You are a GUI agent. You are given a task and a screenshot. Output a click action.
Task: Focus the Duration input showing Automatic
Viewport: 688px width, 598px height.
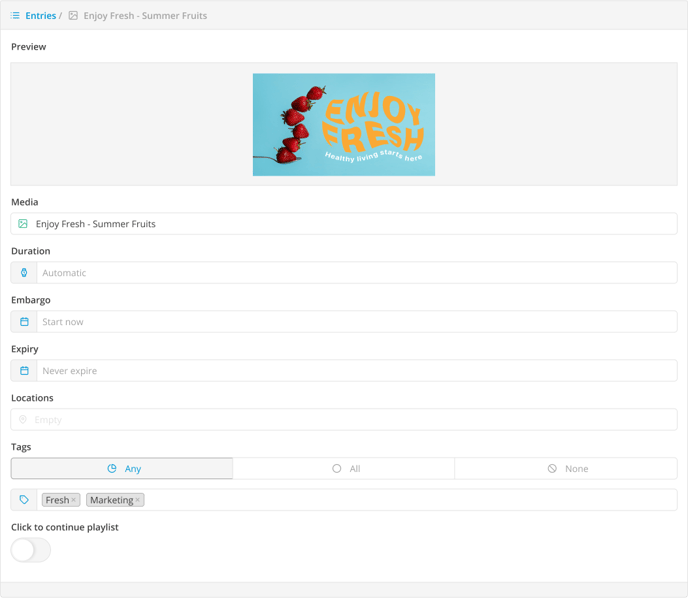tap(356, 273)
